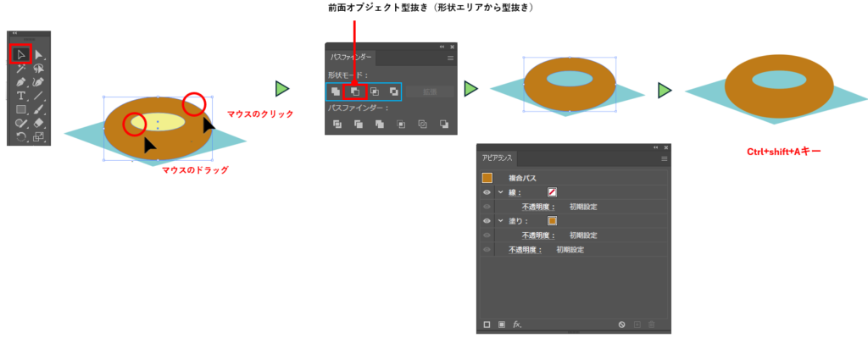Select the Curvature tool
This screenshot has width=868, height=338.
pyautogui.click(x=39, y=82)
